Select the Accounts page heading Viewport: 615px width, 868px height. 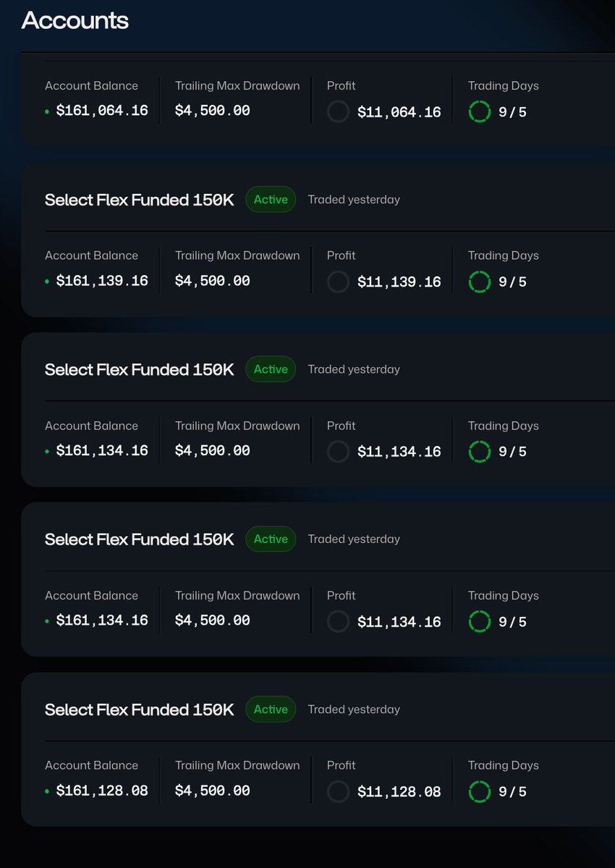tap(75, 21)
